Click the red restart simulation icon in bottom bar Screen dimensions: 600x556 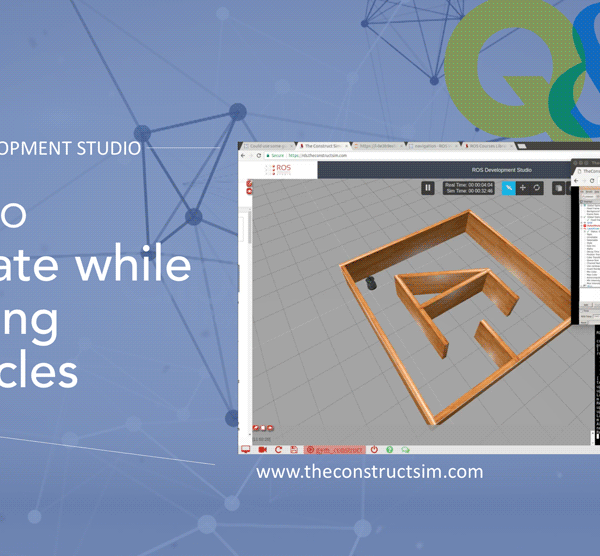click(x=278, y=450)
